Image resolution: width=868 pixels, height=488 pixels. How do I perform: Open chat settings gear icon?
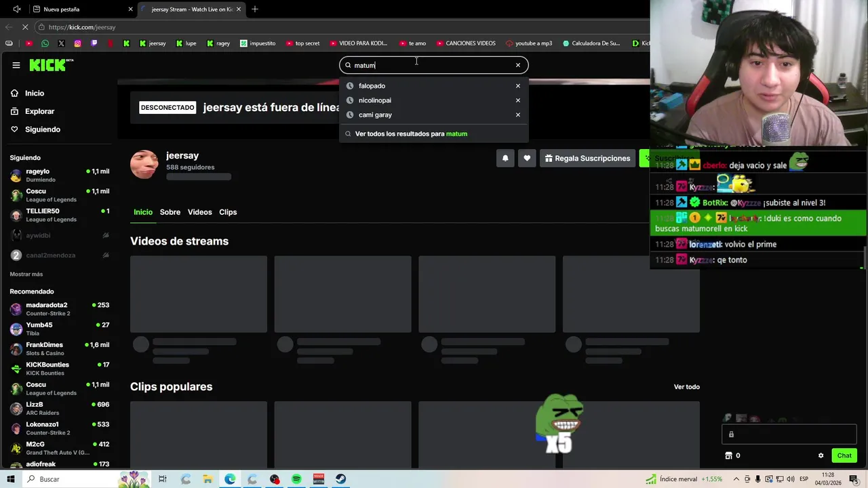pos(821,455)
